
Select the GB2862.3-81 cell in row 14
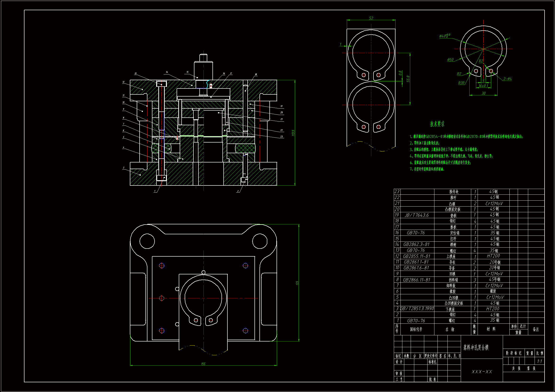coord(416,244)
